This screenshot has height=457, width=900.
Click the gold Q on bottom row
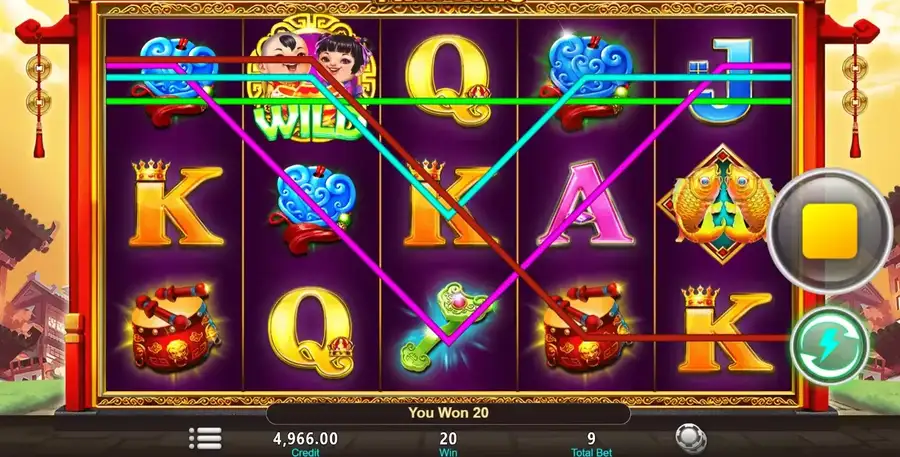pyautogui.click(x=311, y=332)
